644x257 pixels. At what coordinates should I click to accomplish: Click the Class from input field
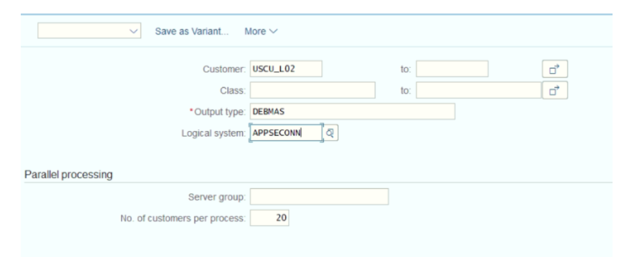click(x=313, y=90)
